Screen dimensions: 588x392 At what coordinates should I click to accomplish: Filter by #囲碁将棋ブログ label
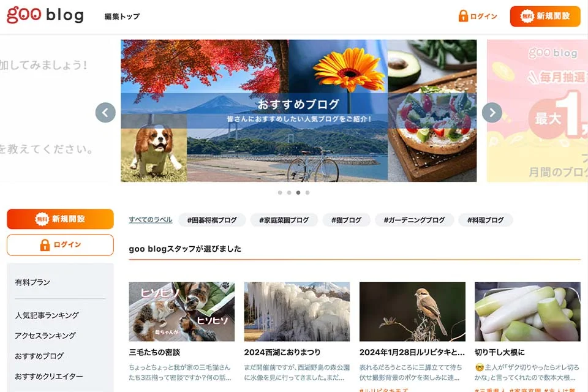(x=212, y=220)
